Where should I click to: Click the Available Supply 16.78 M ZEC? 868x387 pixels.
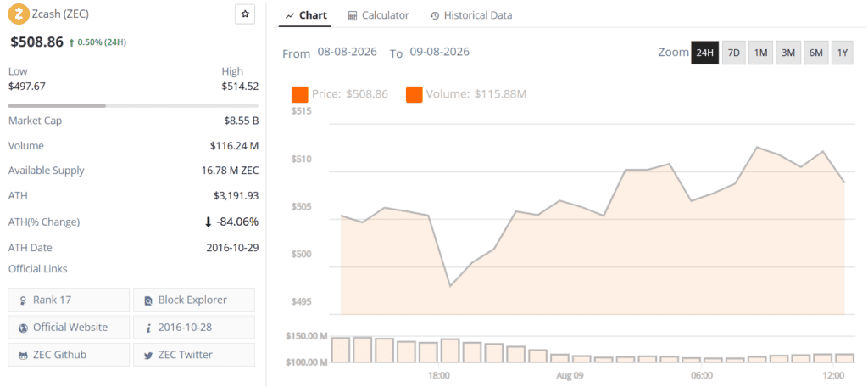231,171
